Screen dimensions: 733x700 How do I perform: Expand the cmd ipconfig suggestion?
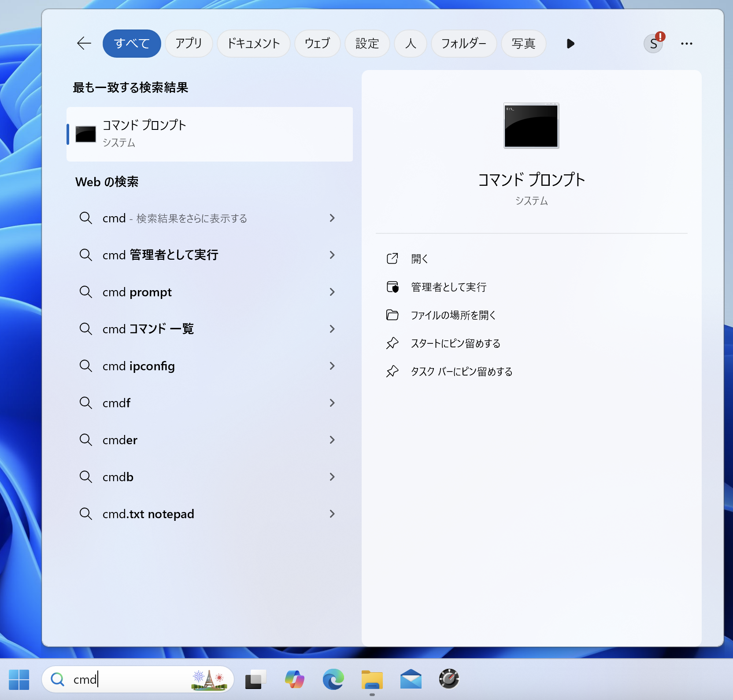[x=332, y=366]
